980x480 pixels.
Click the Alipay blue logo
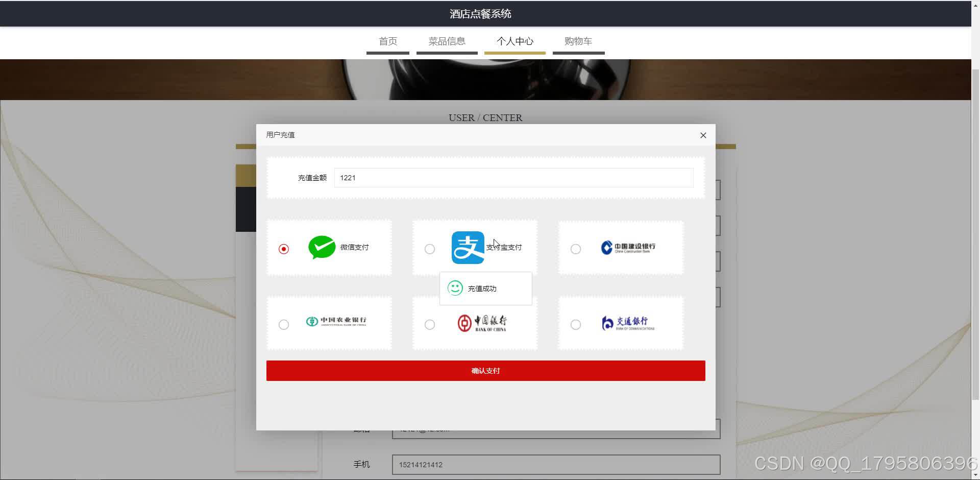click(468, 248)
